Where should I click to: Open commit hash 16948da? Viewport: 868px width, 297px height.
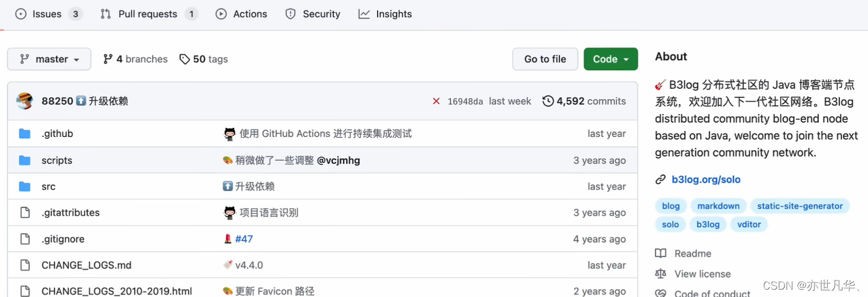coord(465,102)
